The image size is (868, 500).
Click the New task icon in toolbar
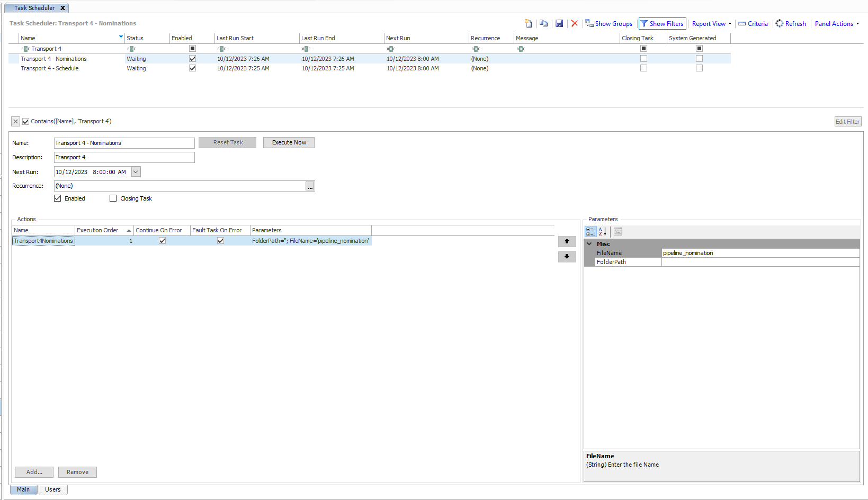pos(528,23)
